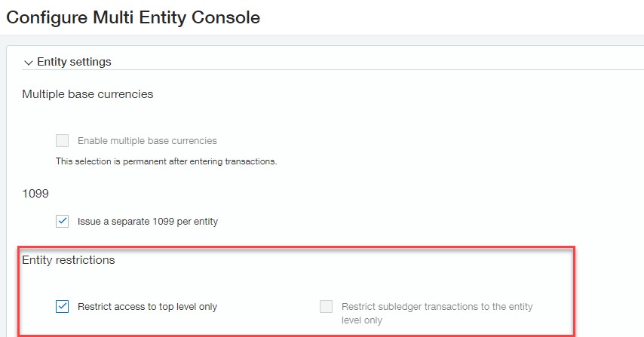Tick Restrict subledger transactions checkbox

pyautogui.click(x=326, y=306)
